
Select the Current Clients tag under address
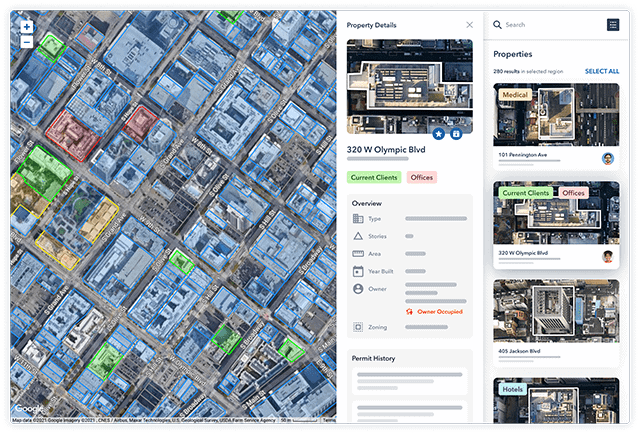pyautogui.click(x=374, y=177)
